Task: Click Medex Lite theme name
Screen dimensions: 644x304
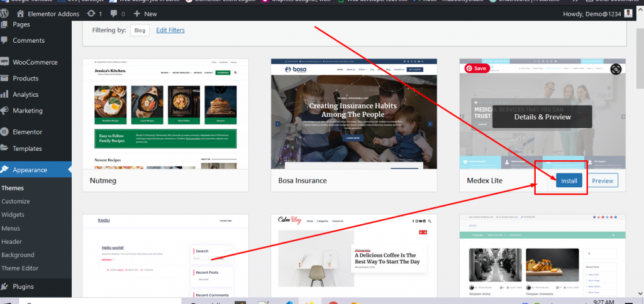Action: (485, 180)
